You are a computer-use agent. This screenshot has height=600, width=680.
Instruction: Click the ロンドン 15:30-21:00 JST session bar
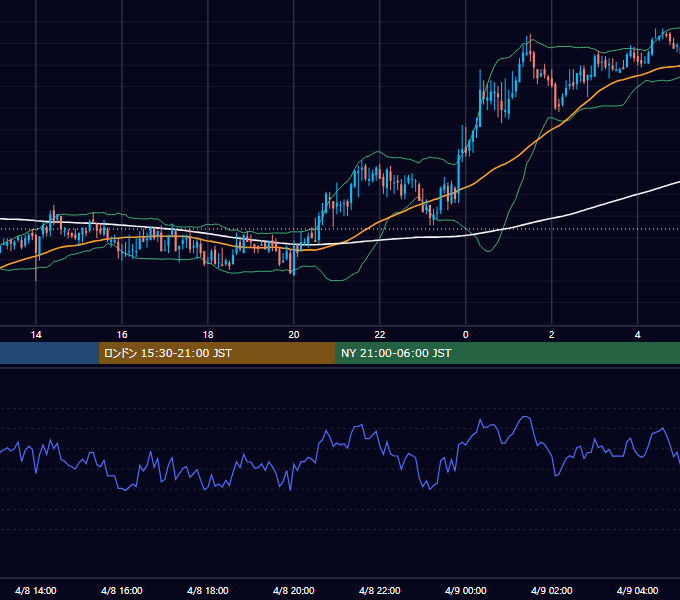pos(217,353)
